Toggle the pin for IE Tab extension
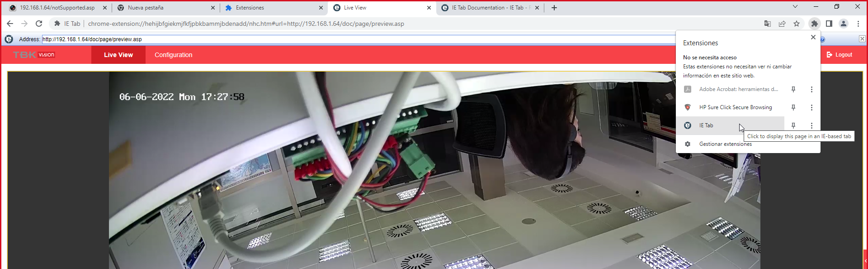This screenshot has height=269, width=868. [x=793, y=125]
